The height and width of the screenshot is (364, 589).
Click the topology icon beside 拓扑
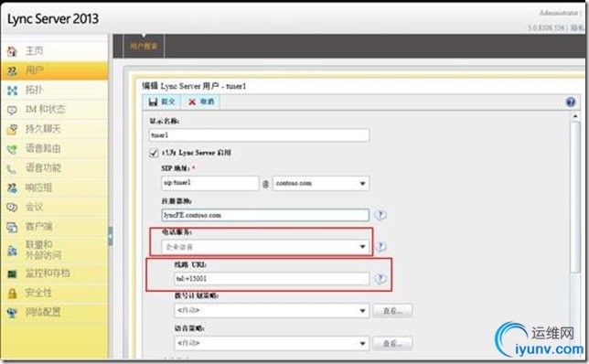click(x=12, y=91)
